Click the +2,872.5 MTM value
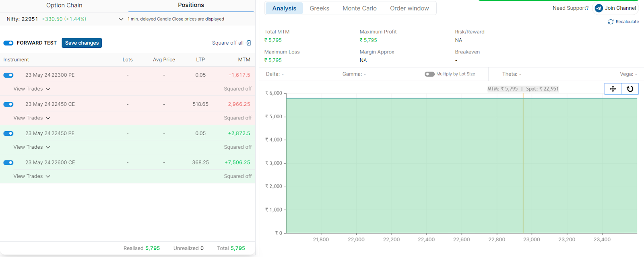 pos(239,134)
